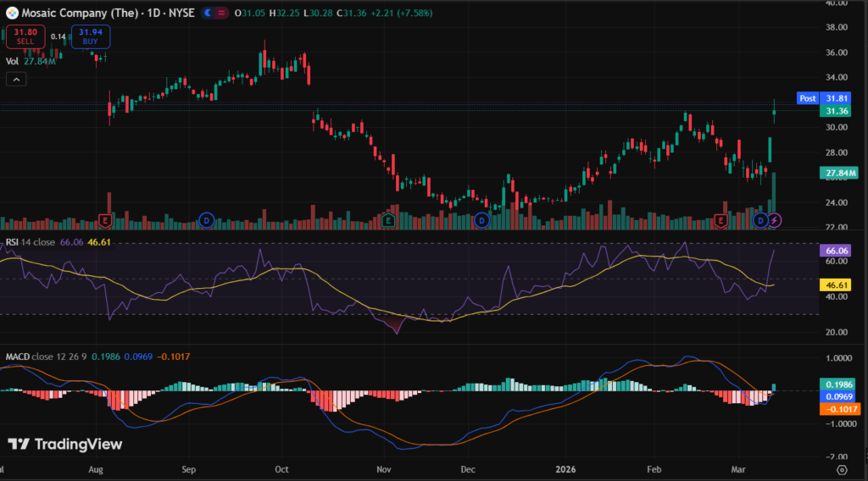Image resolution: width=868 pixels, height=481 pixels.
Task: Select the Vol 27.84M indicator label
Action: click(x=31, y=61)
